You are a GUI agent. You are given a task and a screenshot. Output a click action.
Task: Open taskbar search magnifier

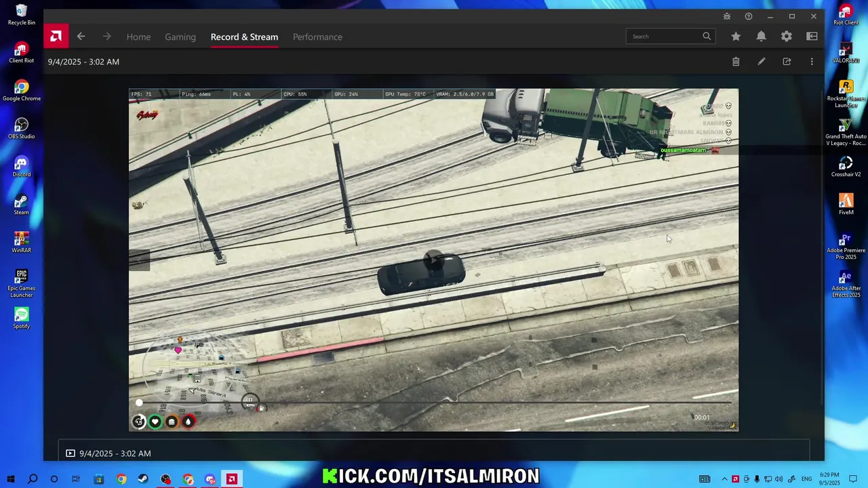click(x=33, y=479)
